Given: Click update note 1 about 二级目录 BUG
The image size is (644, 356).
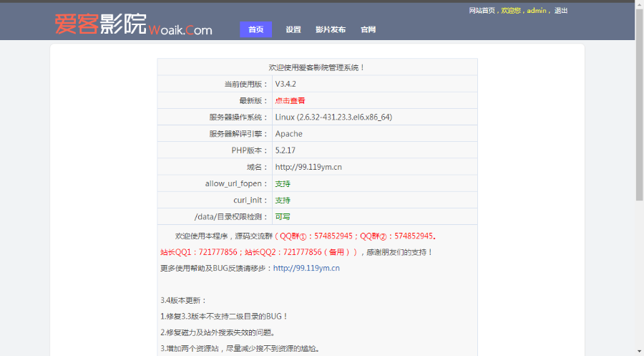Looking at the screenshot, I should coord(224,317).
